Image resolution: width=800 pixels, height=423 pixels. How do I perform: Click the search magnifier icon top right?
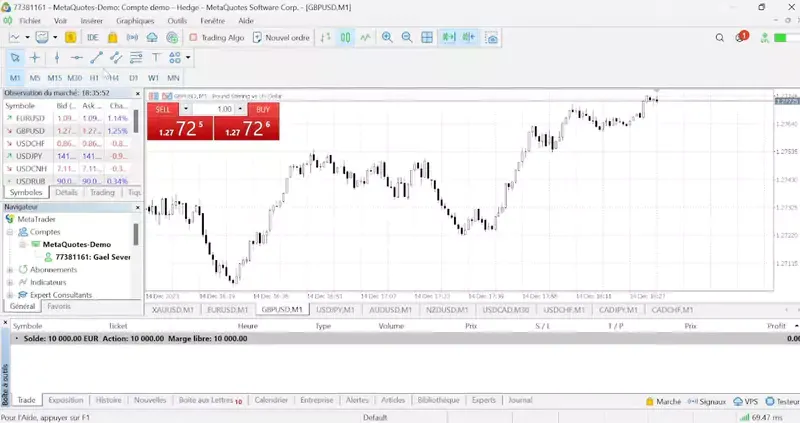point(719,38)
